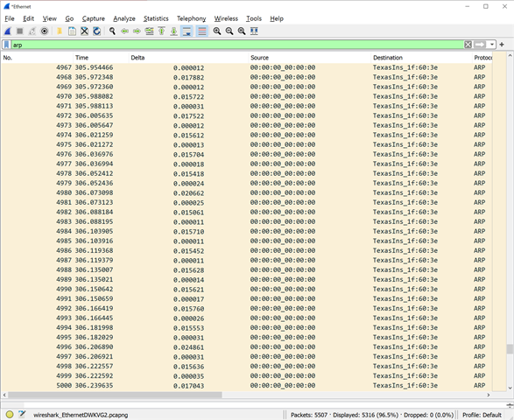Click expert information circle in status bar

point(10,415)
